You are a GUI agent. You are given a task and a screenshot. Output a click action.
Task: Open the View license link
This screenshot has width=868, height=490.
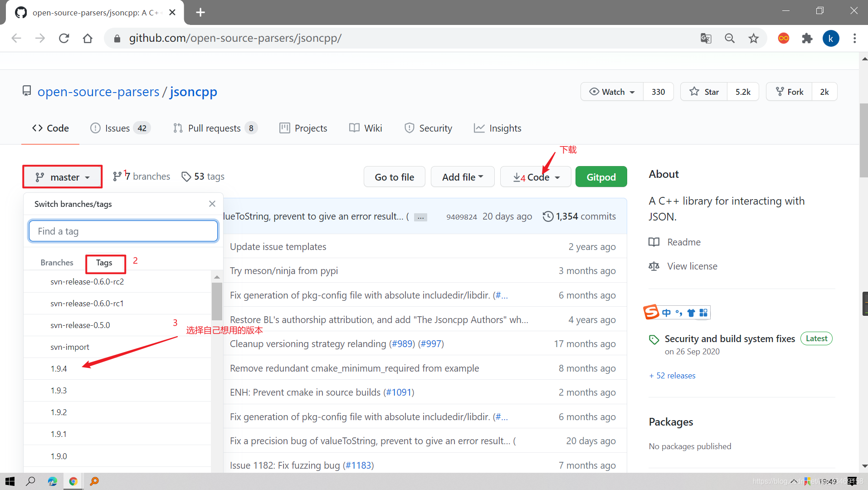point(683,266)
